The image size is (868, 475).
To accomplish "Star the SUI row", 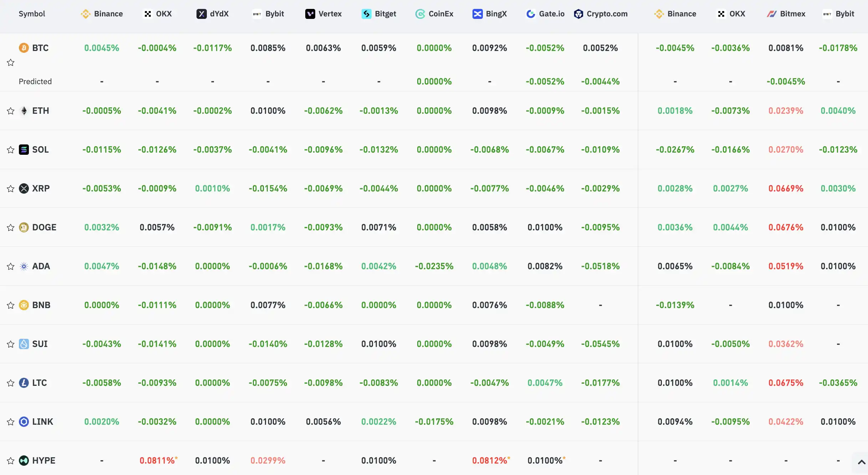I will point(11,344).
